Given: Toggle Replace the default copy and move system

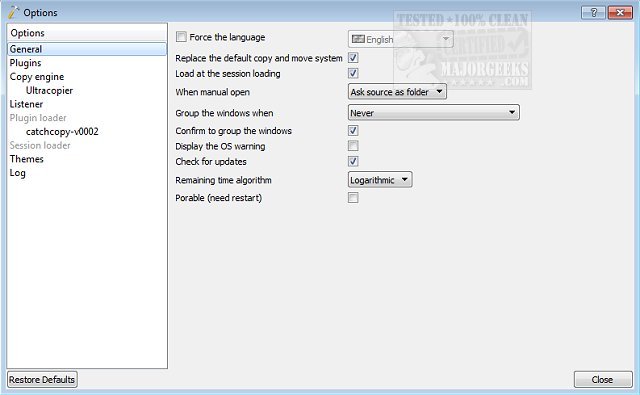Looking at the screenshot, I should [353, 58].
